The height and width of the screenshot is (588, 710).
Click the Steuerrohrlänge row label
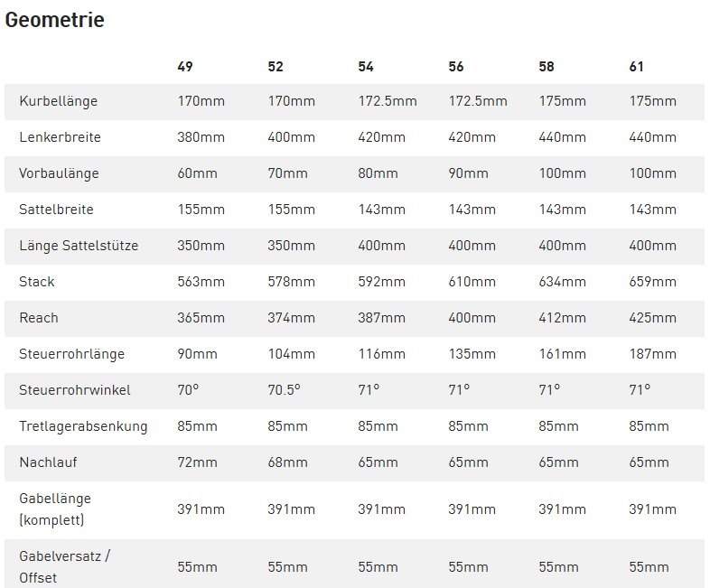pyautogui.click(x=71, y=354)
